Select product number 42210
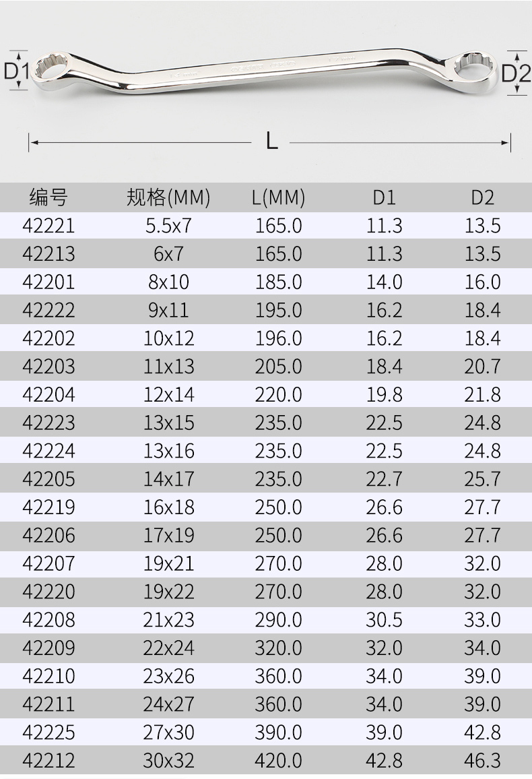 (48, 676)
